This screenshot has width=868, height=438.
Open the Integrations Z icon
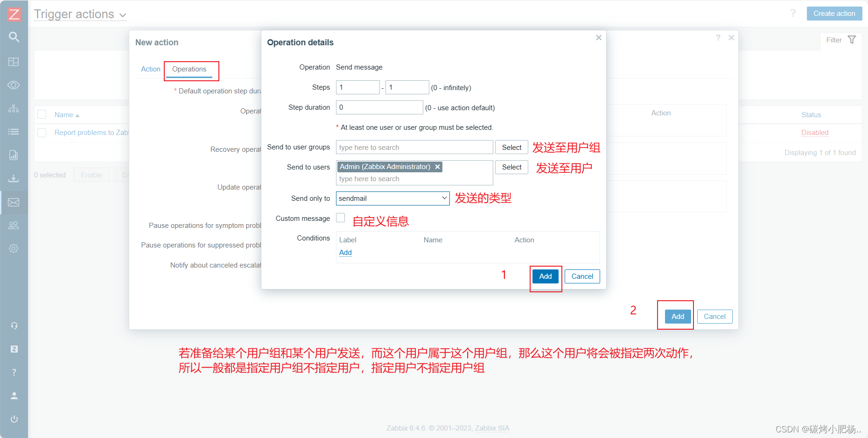point(14,349)
